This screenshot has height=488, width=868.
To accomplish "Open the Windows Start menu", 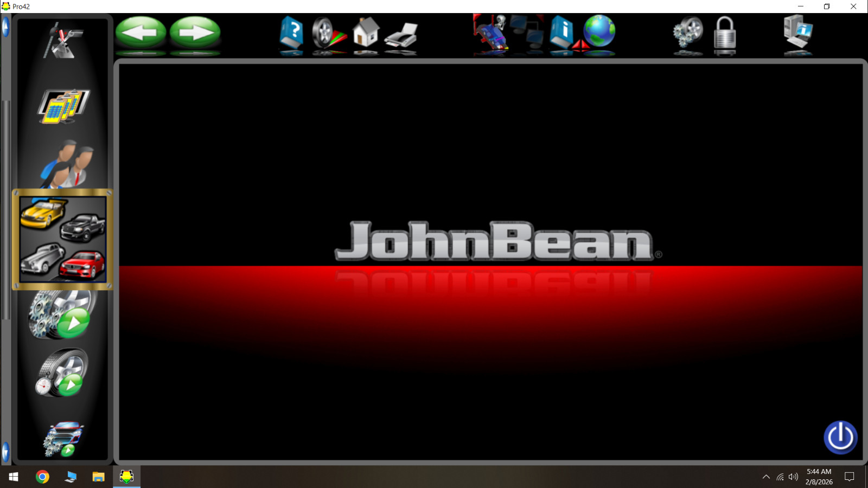I will [14, 477].
